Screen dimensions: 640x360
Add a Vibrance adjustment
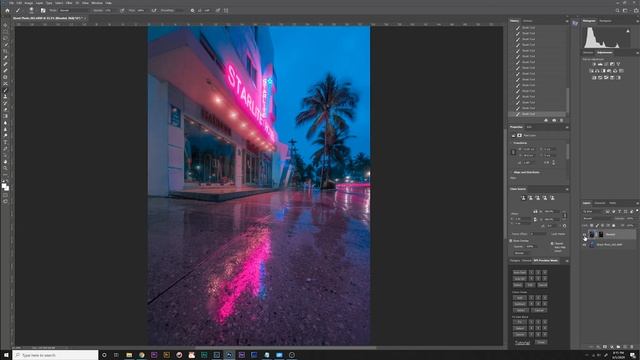[x=618, y=64]
